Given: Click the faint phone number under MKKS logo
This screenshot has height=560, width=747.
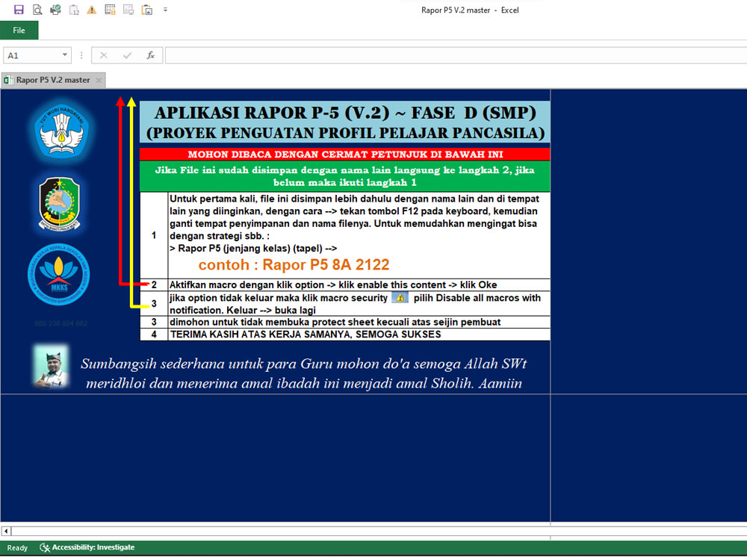Looking at the screenshot, I should tap(61, 323).
